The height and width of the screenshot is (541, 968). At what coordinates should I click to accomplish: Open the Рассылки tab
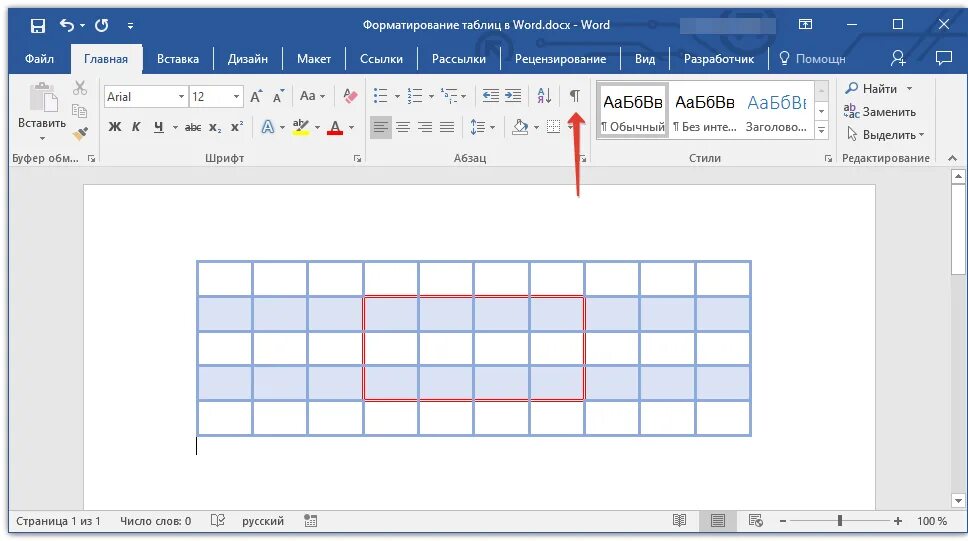(x=459, y=59)
